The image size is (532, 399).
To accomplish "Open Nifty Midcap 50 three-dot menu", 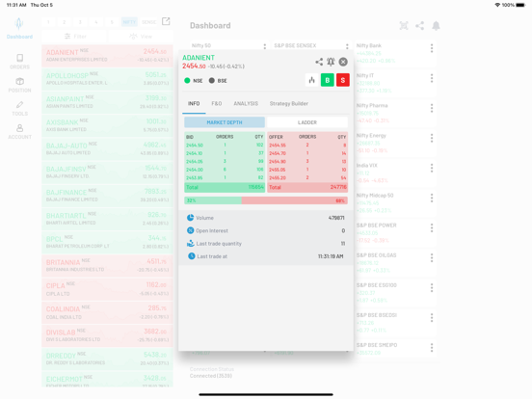I will 432,199.
